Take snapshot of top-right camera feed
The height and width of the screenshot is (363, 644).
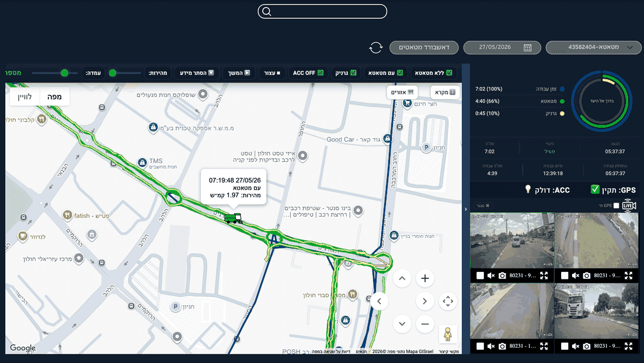[587, 275]
